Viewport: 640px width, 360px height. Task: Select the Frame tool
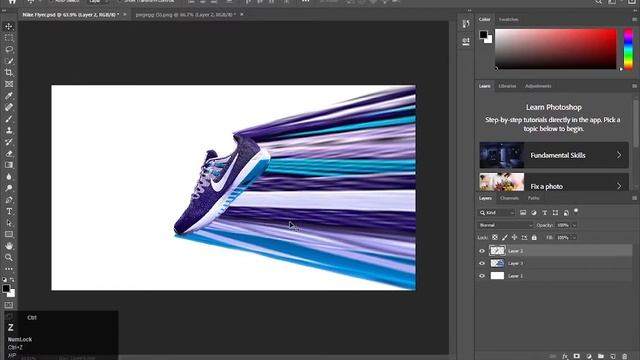pos(9,84)
